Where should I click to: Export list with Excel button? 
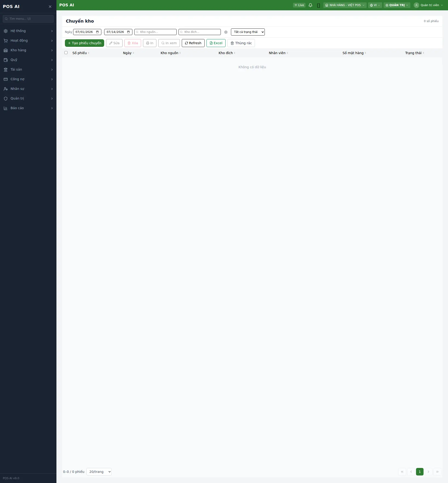coord(216,43)
